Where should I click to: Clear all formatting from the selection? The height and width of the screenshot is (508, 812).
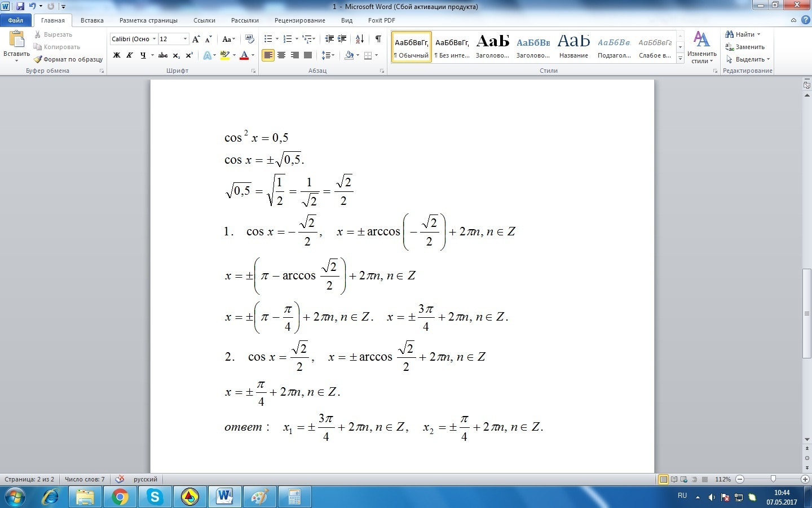250,39
